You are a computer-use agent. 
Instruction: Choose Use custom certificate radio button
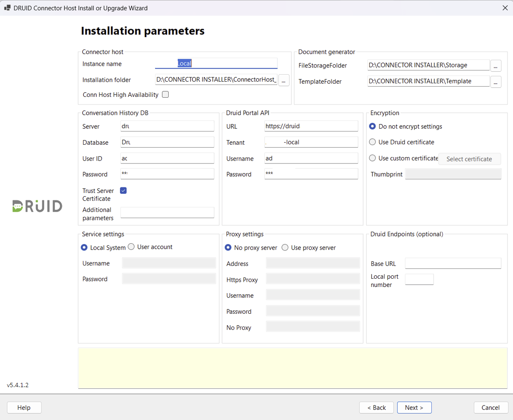(x=372, y=158)
